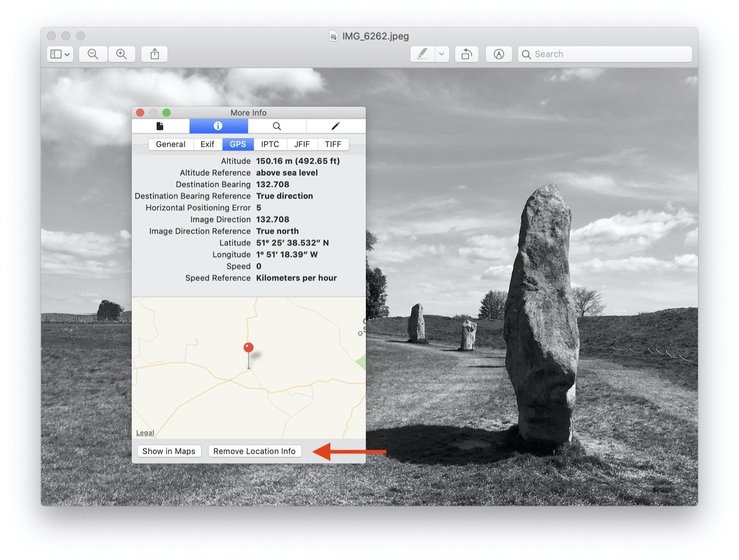Open the Legal link on the map

144,432
